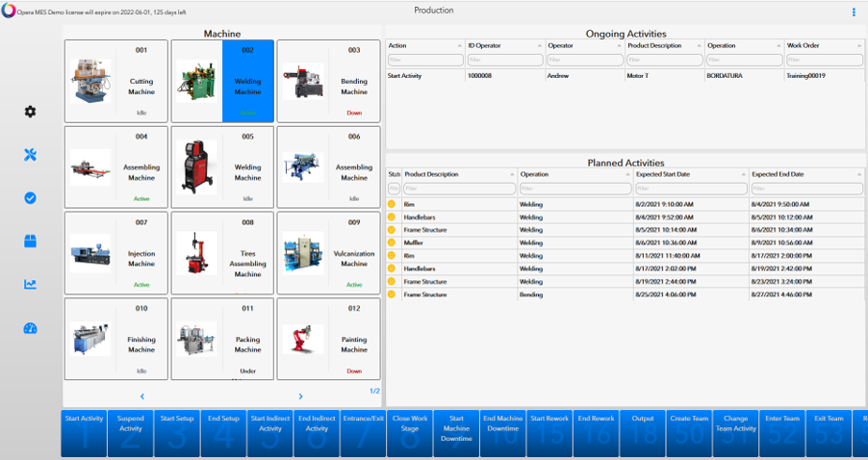This screenshot has height=460, width=868.
Task: Open the three-dot menu at top right
Action: click(x=853, y=13)
